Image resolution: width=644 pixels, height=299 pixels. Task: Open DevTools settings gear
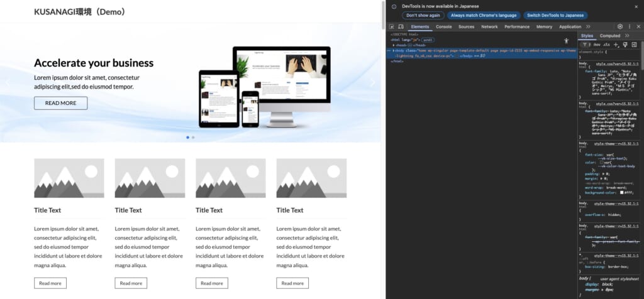tap(620, 27)
